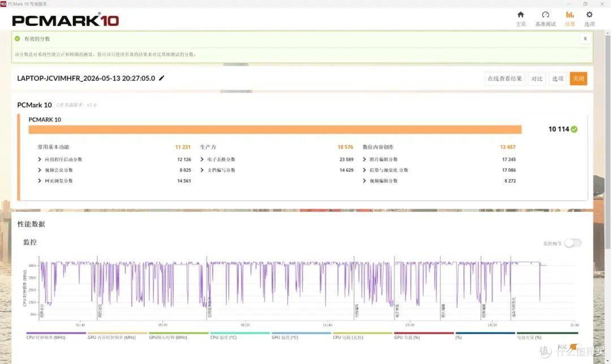Edit result name with pencil icon
611x364 pixels.
coord(162,78)
